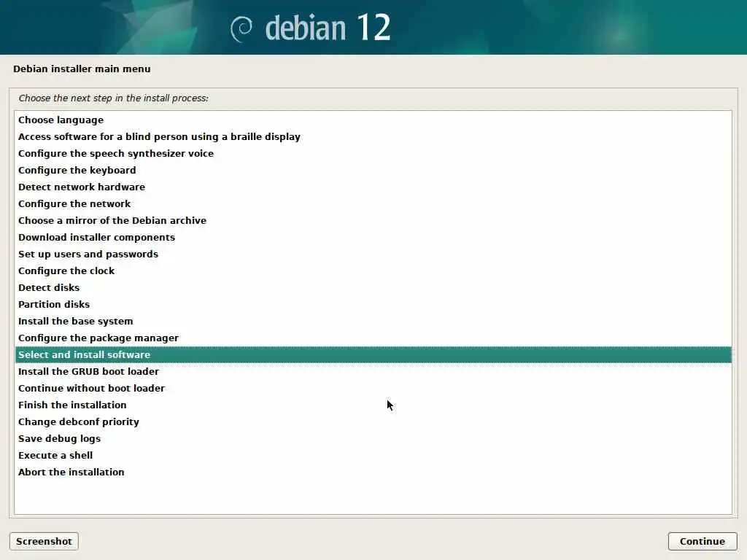Select the 'Detect disks' step
Image resolution: width=747 pixels, height=560 pixels.
(x=373, y=287)
